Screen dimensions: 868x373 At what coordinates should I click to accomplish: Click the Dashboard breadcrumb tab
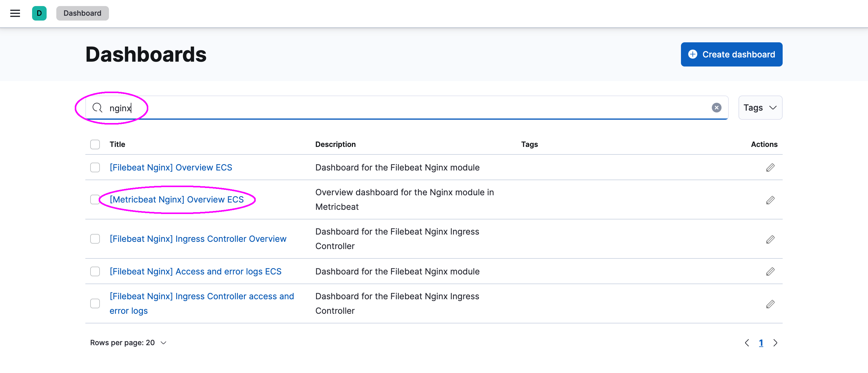coord(82,13)
